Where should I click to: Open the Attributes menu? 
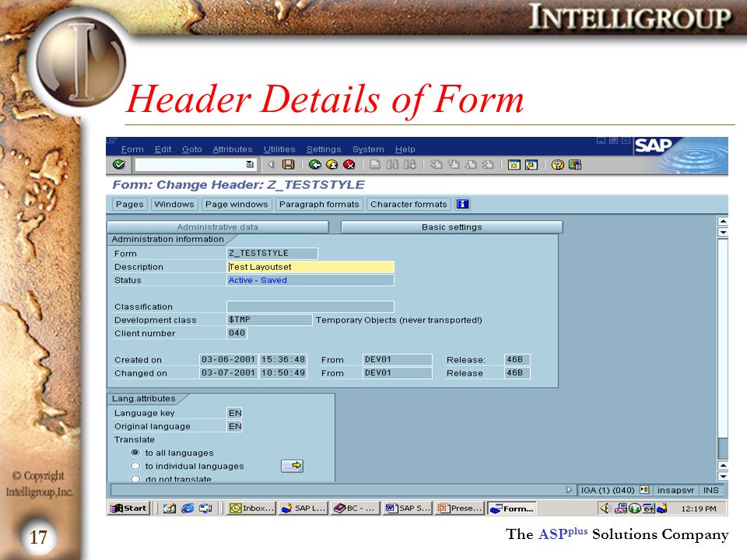(x=233, y=149)
